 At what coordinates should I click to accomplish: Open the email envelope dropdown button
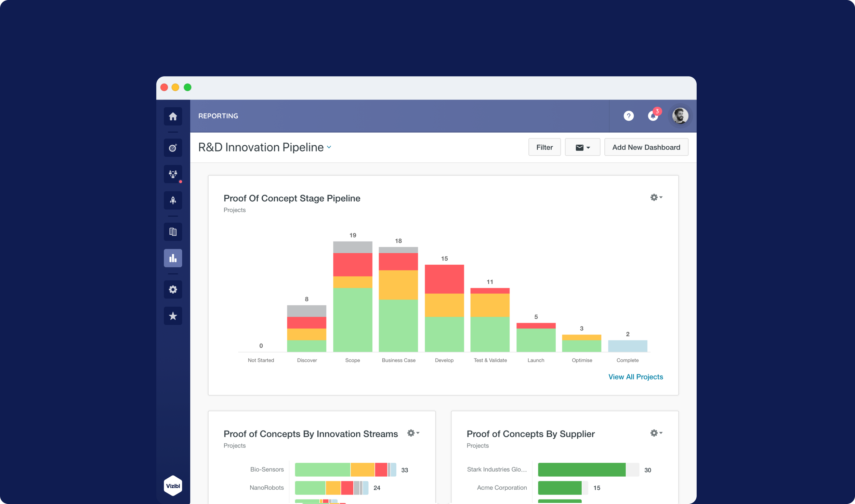pyautogui.click(x=582, y=147)
